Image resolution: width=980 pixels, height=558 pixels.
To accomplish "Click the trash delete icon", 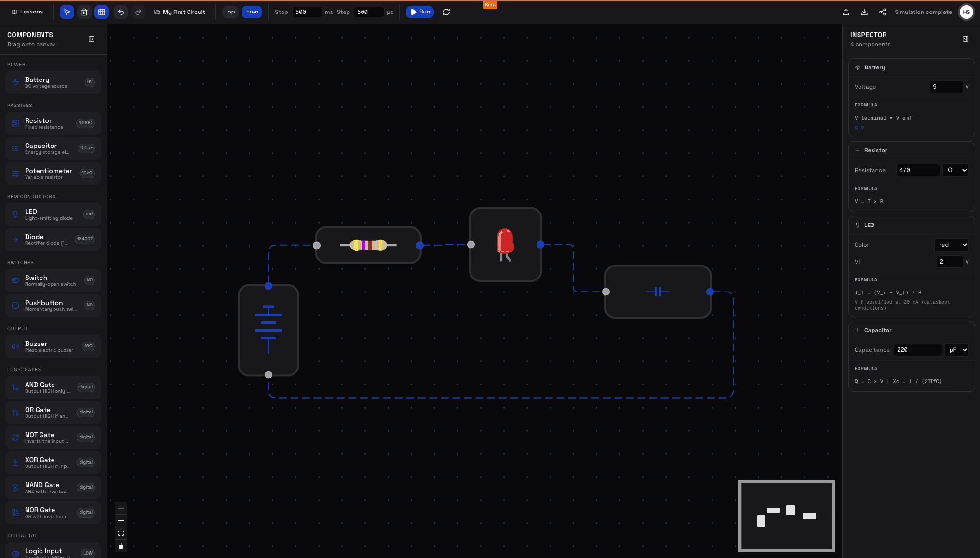I will [84, 12].
